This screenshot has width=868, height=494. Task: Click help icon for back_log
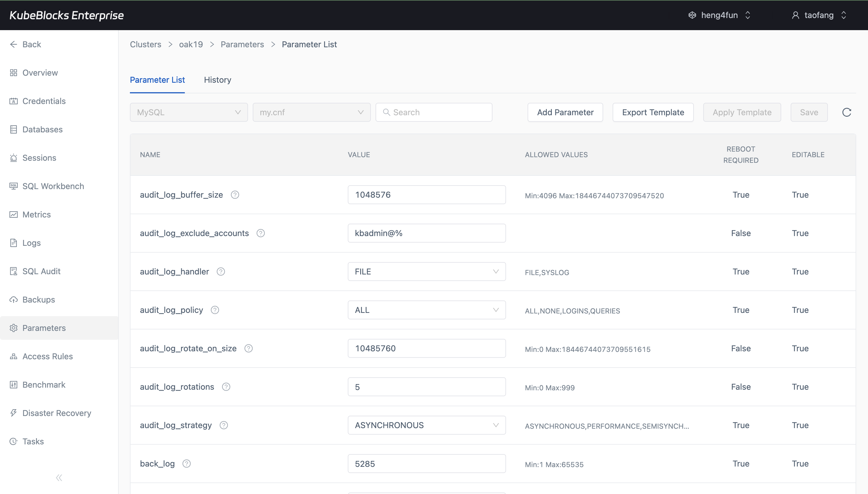(x=187, y=464)
